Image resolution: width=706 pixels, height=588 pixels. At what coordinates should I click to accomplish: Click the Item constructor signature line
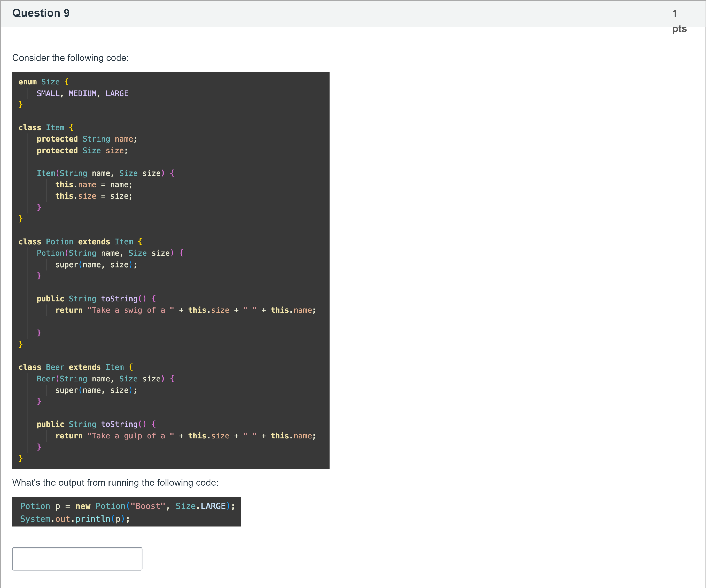pos(105,173)
